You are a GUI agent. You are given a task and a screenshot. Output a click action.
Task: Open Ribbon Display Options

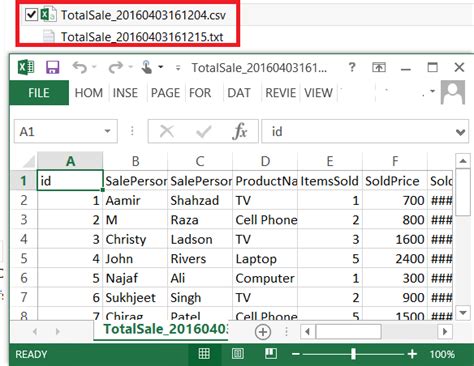(x=379, y=67)
